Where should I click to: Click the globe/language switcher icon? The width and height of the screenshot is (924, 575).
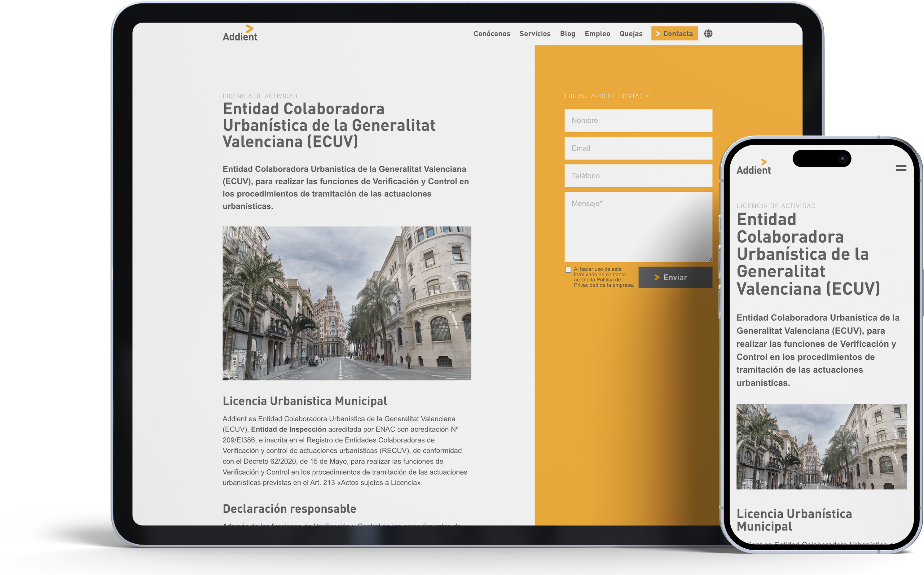708,33
